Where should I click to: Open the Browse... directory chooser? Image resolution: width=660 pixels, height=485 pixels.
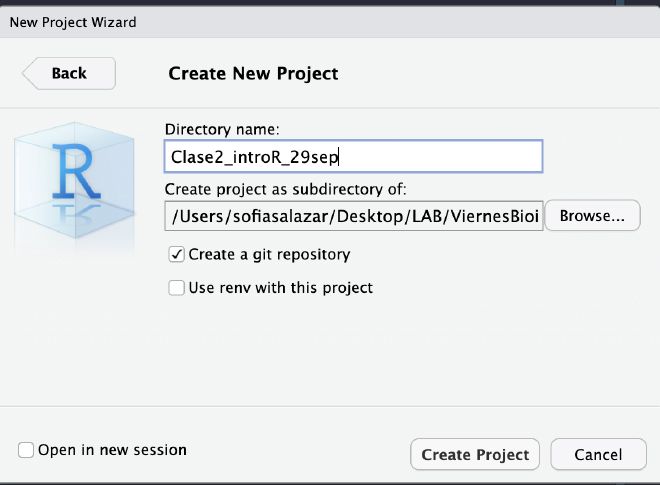click(x=592, y=215)
